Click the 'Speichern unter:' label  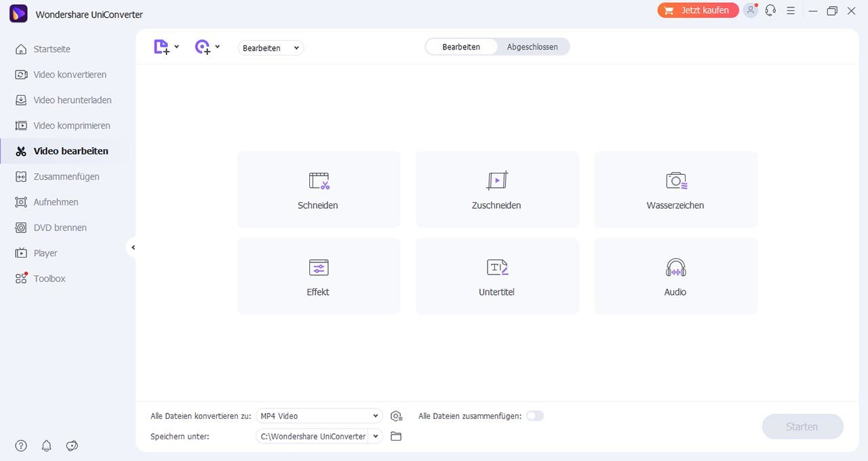180,437
